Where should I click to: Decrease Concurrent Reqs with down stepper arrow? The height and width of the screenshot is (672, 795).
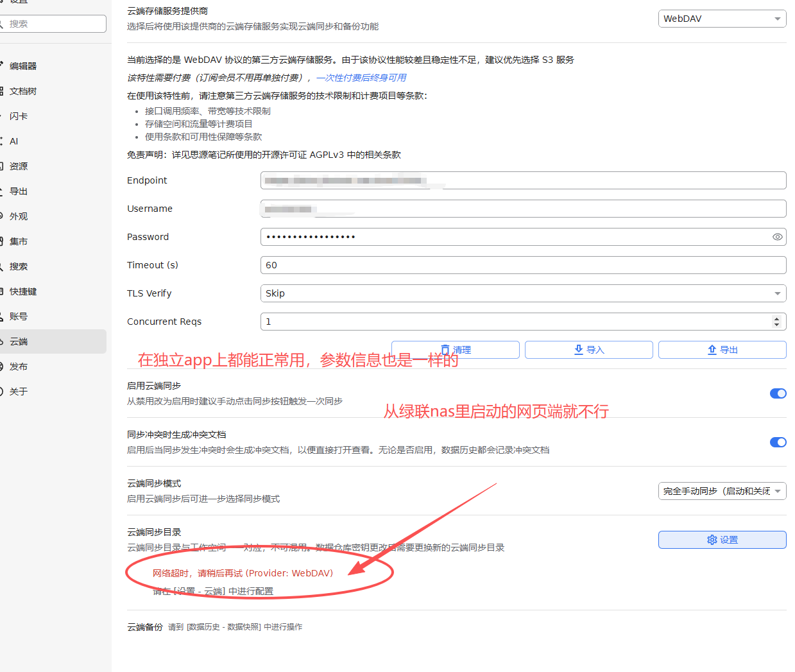776,325
